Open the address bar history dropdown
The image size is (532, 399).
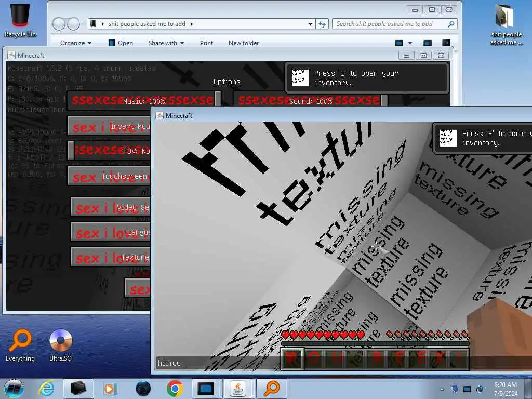[x=310, y=24]
